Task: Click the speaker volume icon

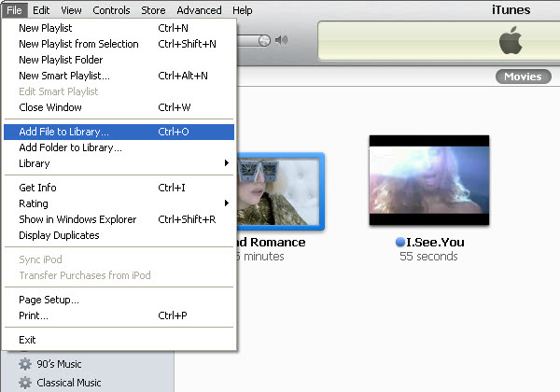Action: click(x=282, y=40)
